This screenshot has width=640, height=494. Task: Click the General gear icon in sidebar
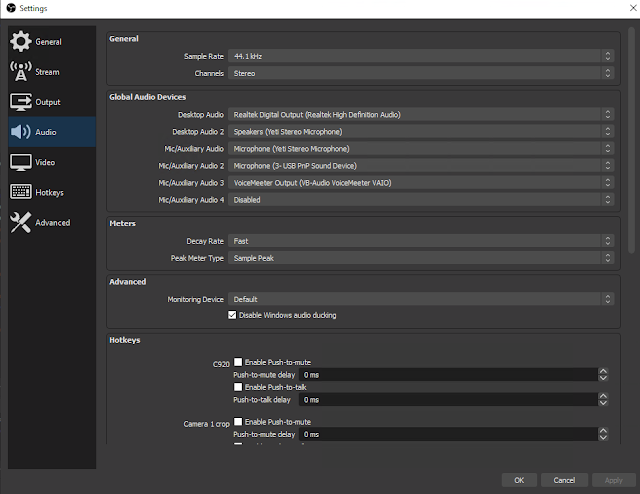(20, 41)
